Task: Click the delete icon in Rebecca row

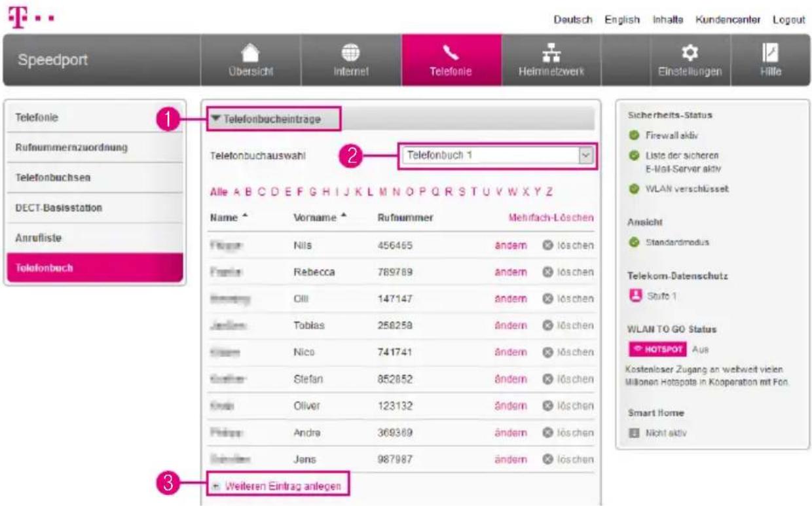Action: tap(547, 272)
